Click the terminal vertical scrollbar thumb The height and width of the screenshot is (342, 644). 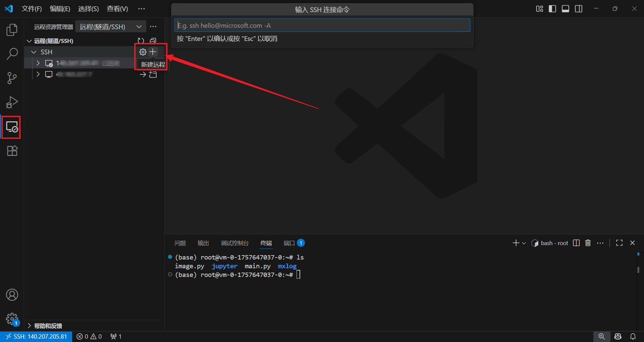click(x=638, y=270)
